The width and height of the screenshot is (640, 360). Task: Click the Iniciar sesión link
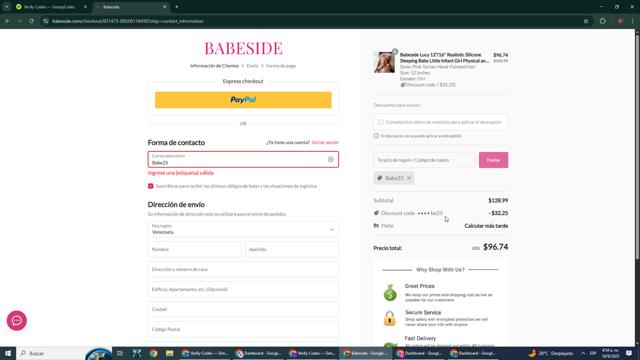tap(325, 142)
